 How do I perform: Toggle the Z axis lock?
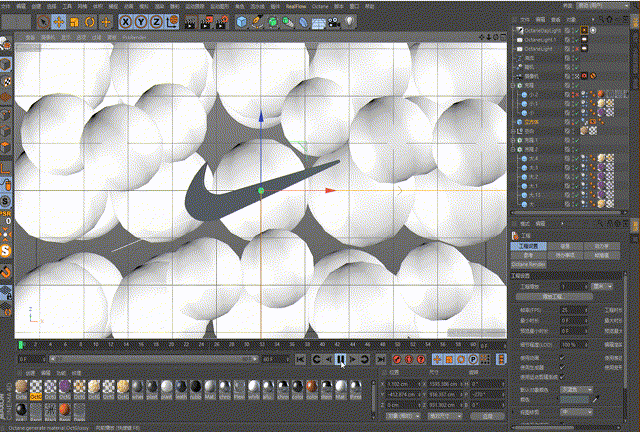coord(156,22)
